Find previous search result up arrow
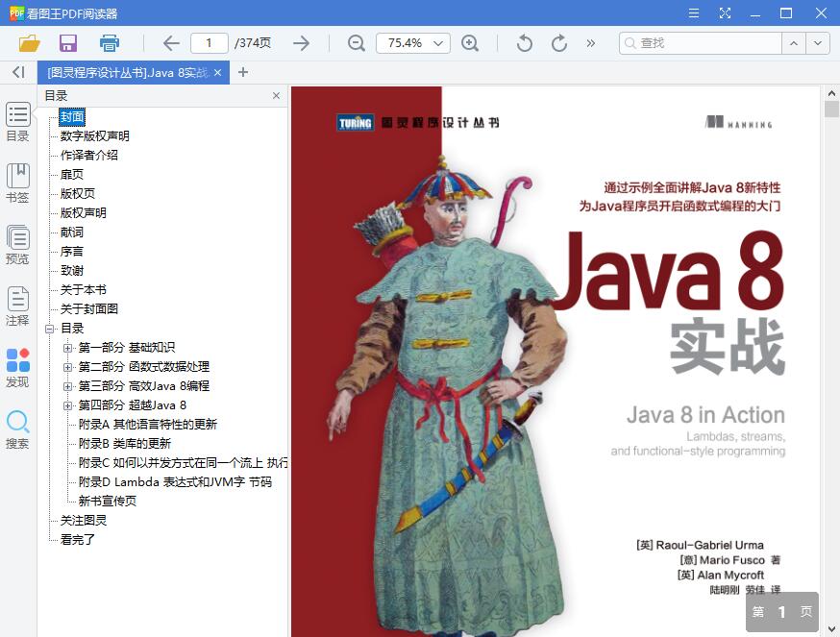840x637 pixels. [794, 43]
